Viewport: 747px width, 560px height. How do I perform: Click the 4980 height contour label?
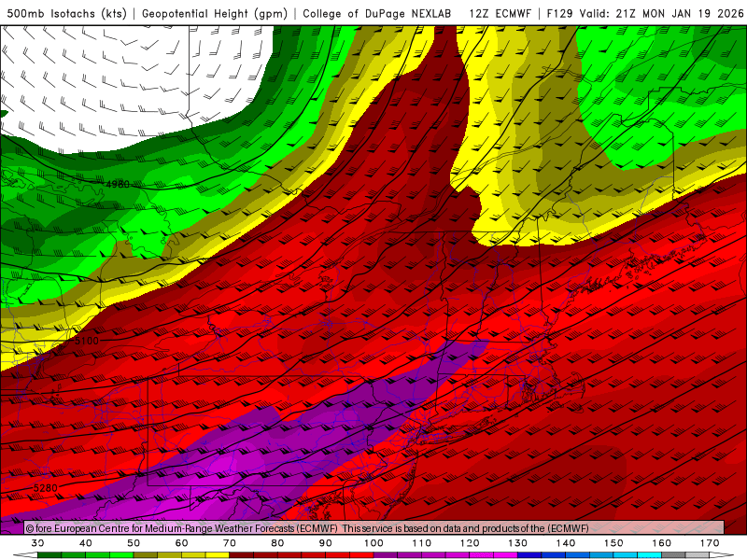[118, 184]
